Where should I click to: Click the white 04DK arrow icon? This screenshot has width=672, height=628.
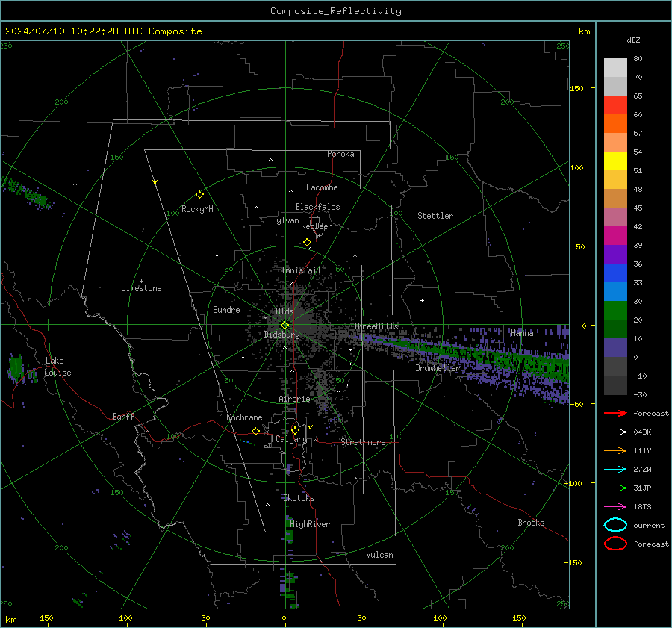coord(615,432)
